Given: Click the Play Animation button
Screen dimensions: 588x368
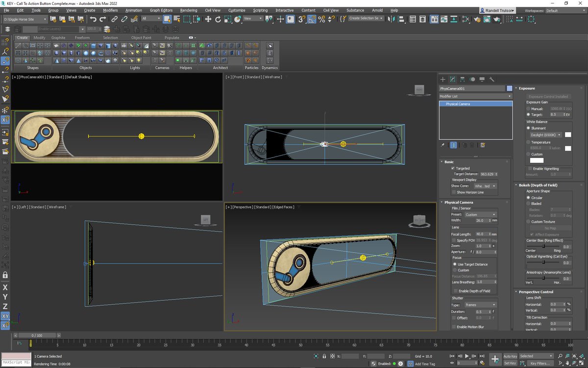Looking at the screenshot, I should pyautogui.click(x=467, y=356).
